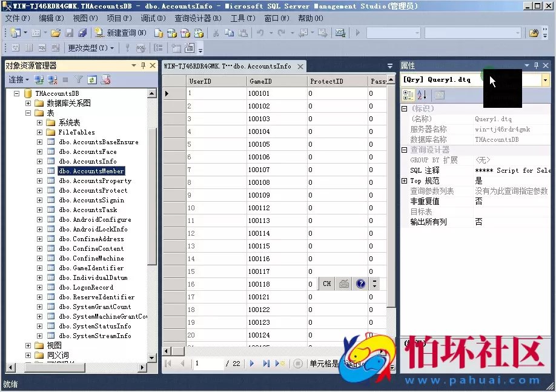Click the current row number input field
Screen dimensions: 556x392
click(208, 364)
